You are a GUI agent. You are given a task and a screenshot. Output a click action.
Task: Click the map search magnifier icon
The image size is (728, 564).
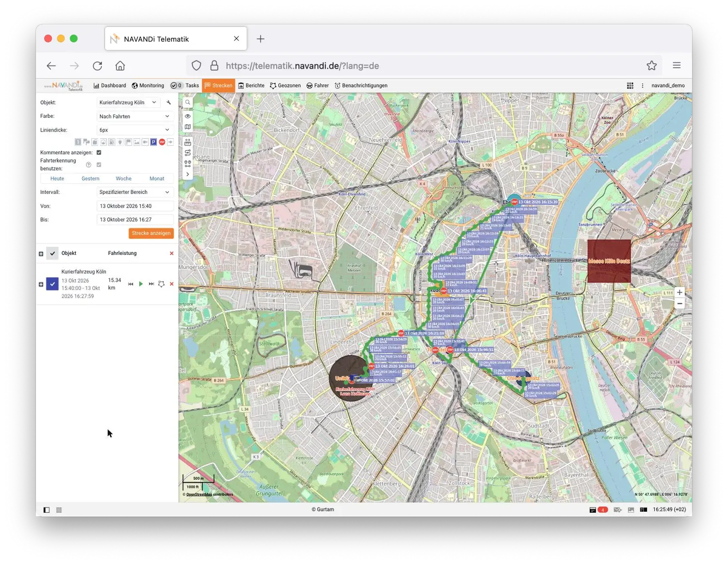click(x=187, y=102)
